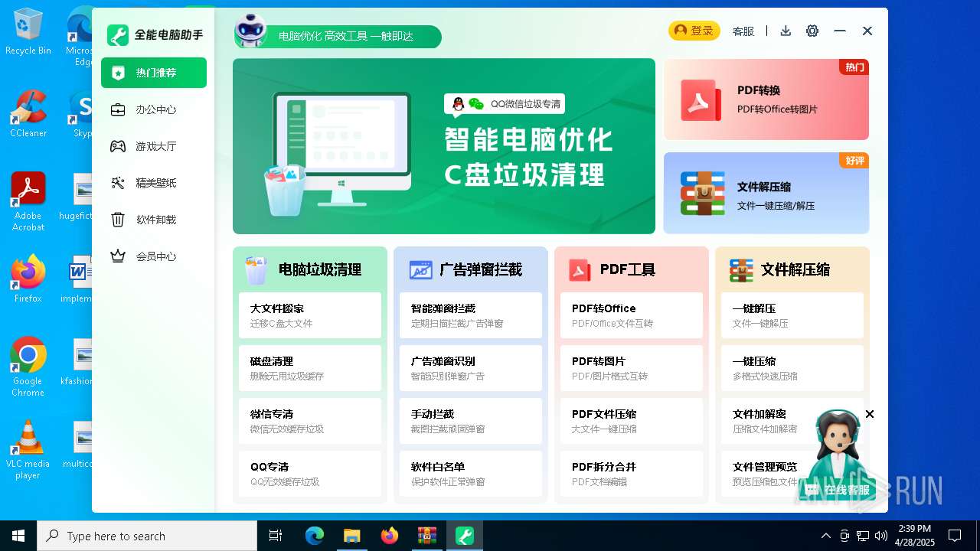980x551 pixels.
Task: Select PDF转Office tool
Action: point(632,315)
